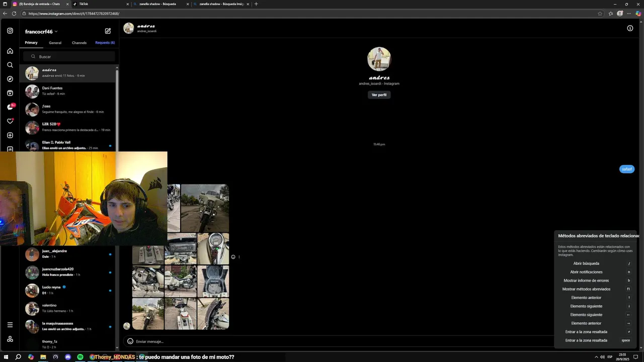Screen dimensions: 644x362
Task: Switch to first zanella shadow search tab
Action: coord(160,4)
